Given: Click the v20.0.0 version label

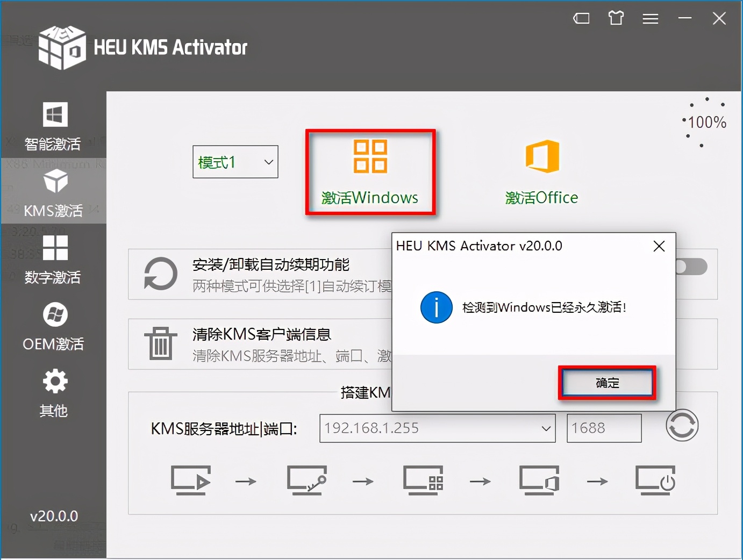Looking at the screenshot, I should pyautogui.click(x=54, y=516).
